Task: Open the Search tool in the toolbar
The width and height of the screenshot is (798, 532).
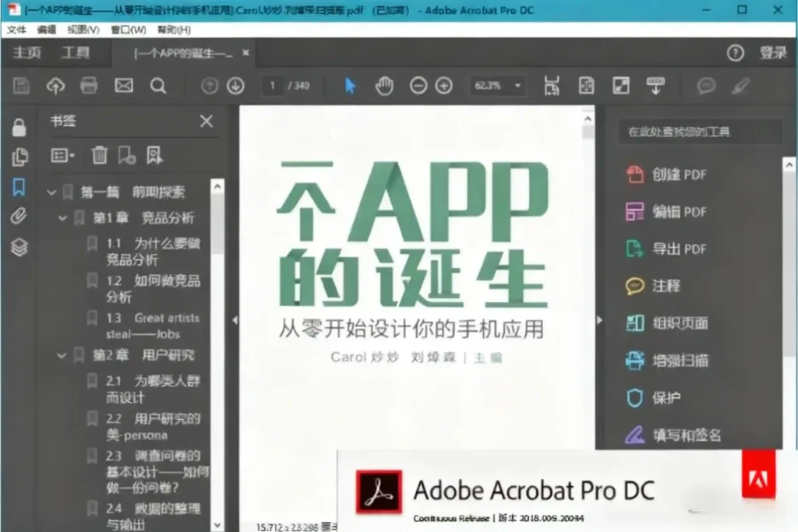Action: (158, 86)
